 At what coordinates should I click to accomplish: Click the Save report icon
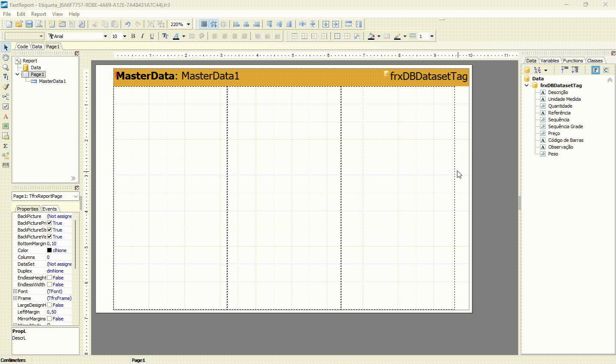click(x=29, y=24)
